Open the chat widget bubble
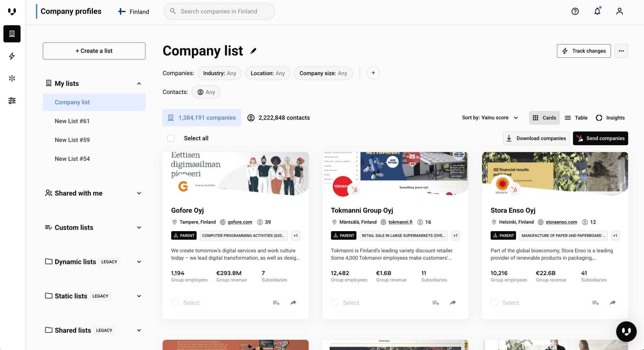 pyautogui.click(x=626, y=332)
